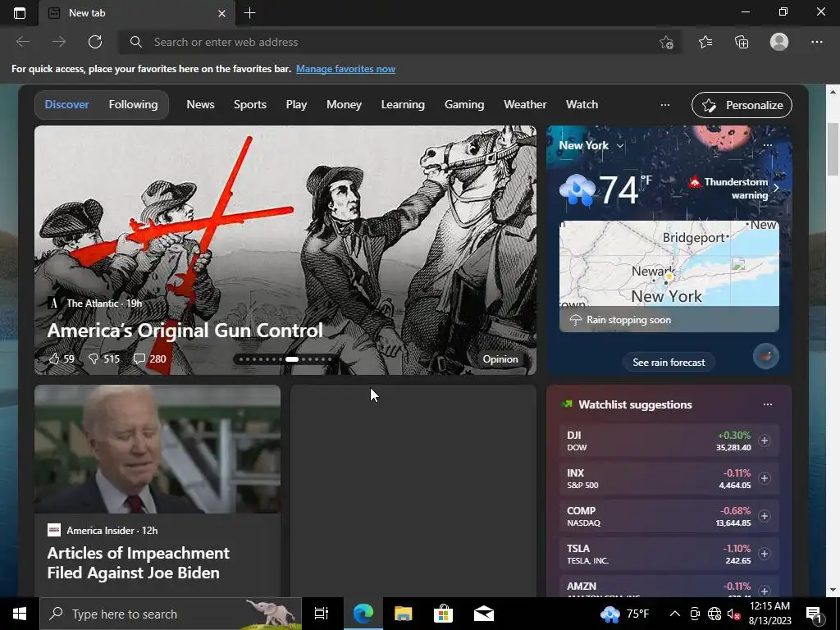Open Edge Settings and more menu
The image size is (840, 630).
tap(816, 42)
